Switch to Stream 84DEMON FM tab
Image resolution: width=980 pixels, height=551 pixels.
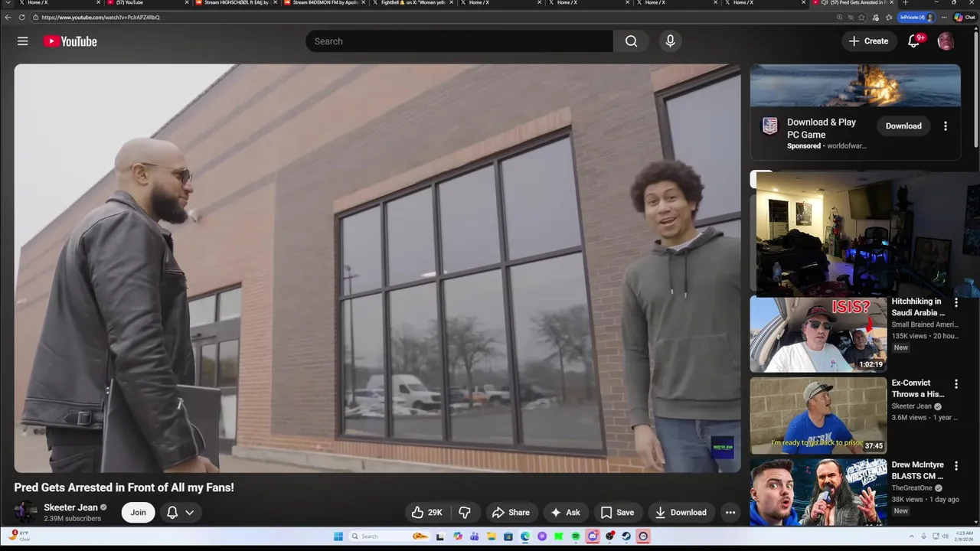(x=325, y=3)
